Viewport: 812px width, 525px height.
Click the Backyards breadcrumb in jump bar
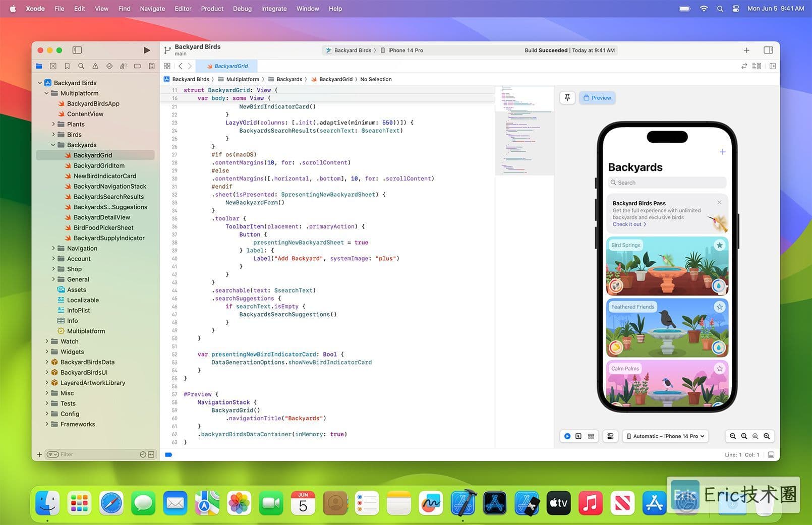285,79
